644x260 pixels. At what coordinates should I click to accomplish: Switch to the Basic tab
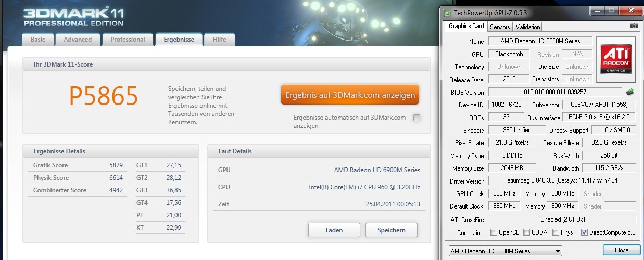[38, 40]
